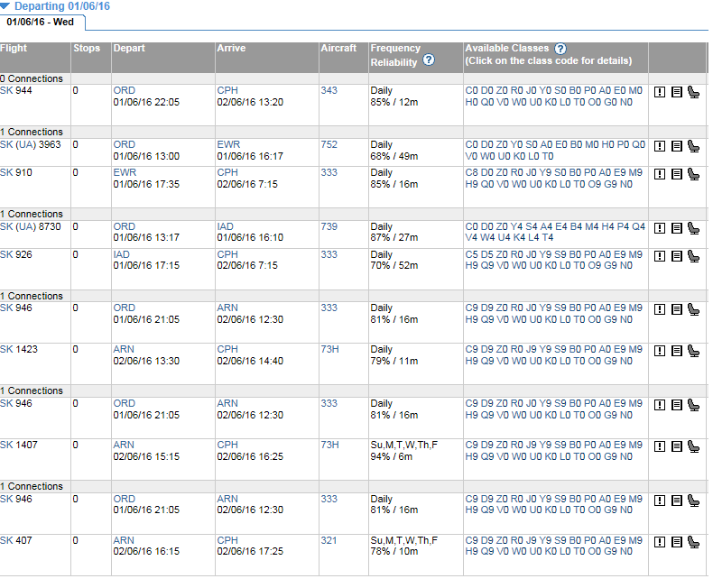
Task: Open the details list icon for SK 1407
Action: tap(676, 445)
